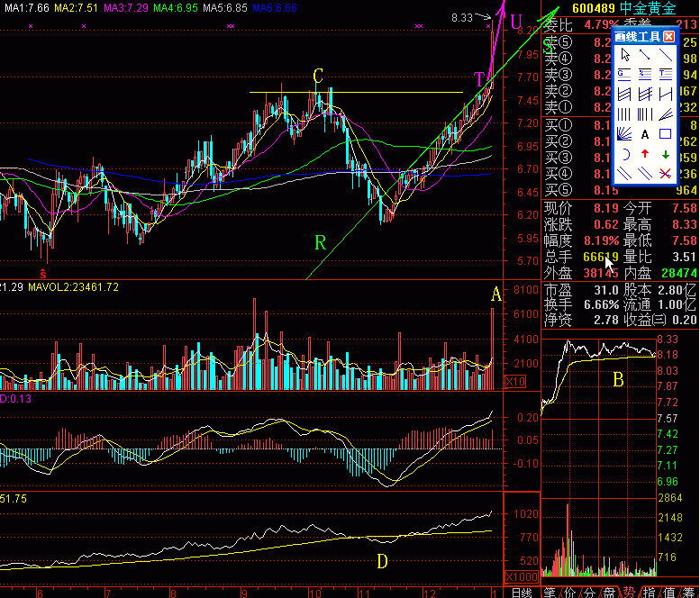
Task: Pick the green down arrow marker tool
Action: tap(666, 153)
